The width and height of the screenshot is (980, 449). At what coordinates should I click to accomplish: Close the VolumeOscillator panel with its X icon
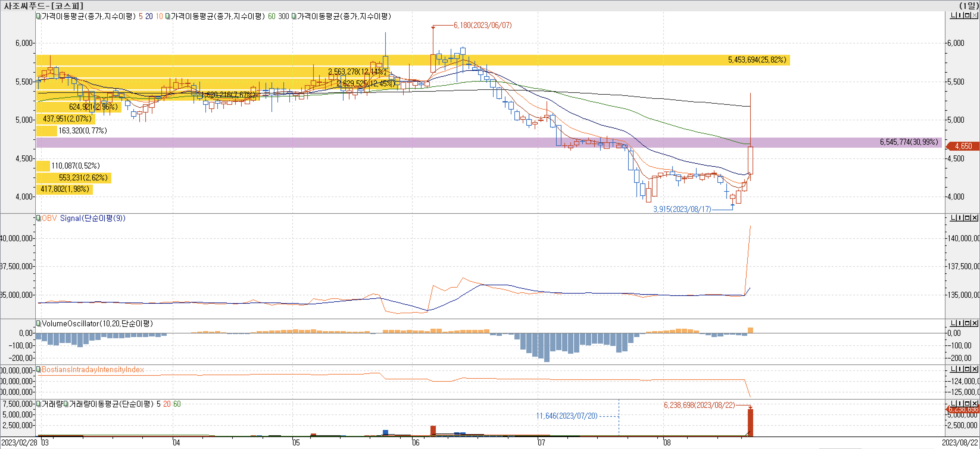[x=974, y=323]
